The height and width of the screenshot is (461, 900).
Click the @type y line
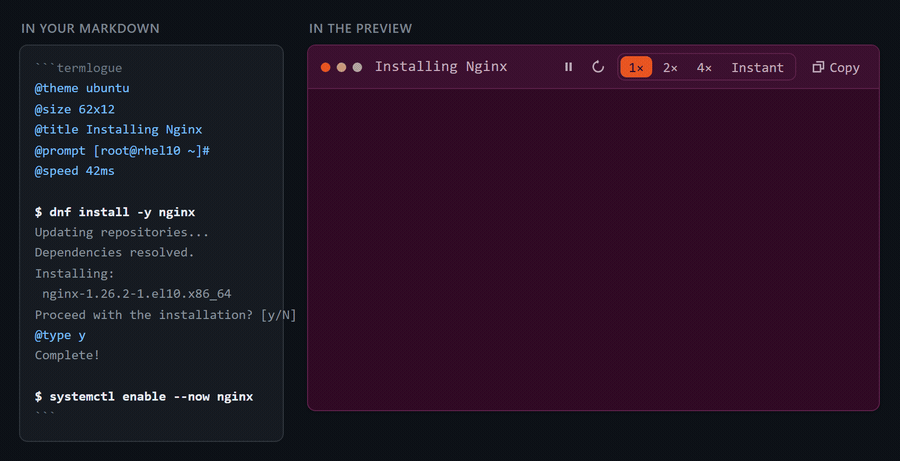point(60,335)
